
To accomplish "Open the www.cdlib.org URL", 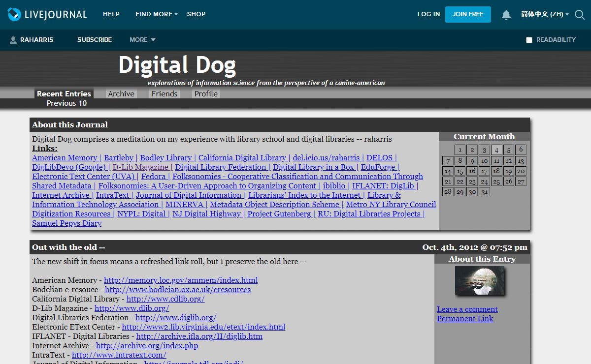I will click(x=165, y=299).
